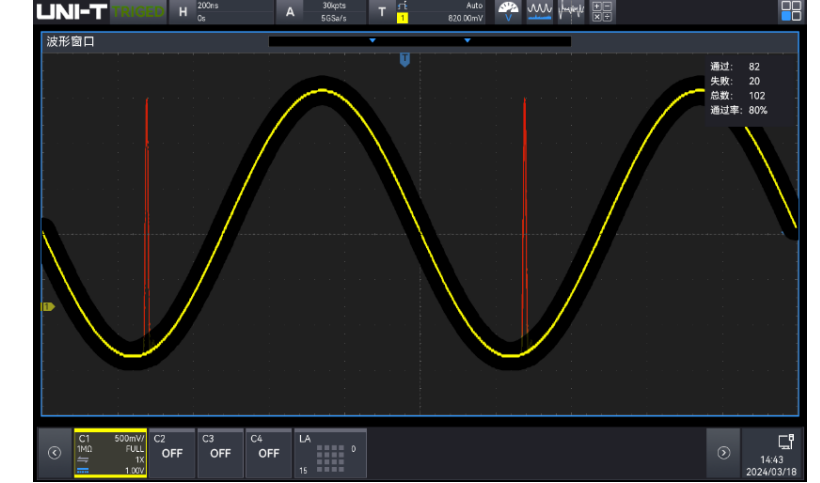Enable channel C4
Viewport: 820px width, 483px height.
[268, 453]
